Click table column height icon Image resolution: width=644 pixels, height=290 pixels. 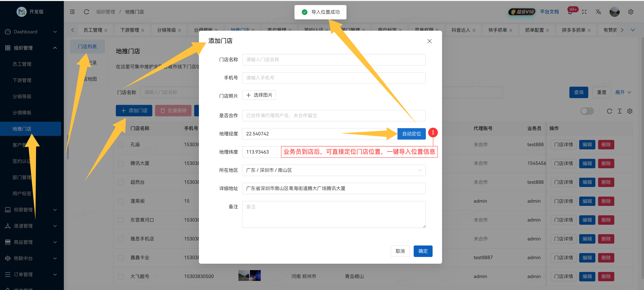click(620, 111)
